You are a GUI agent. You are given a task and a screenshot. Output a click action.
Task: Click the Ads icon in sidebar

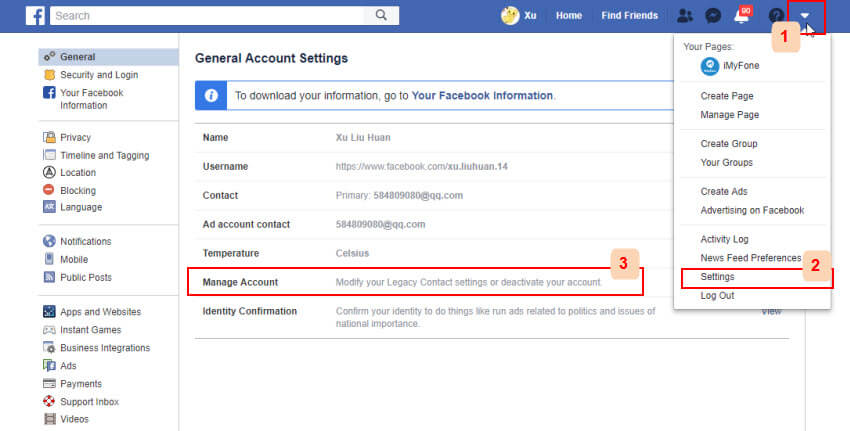pos(49,365)
